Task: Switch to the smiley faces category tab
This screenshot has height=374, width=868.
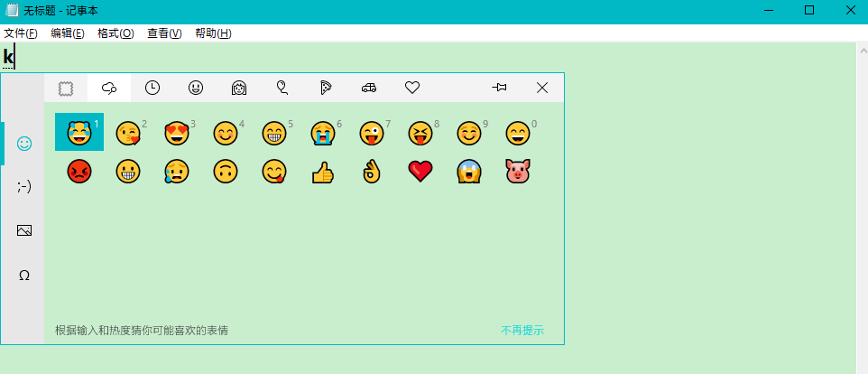Action: point(196,88)
